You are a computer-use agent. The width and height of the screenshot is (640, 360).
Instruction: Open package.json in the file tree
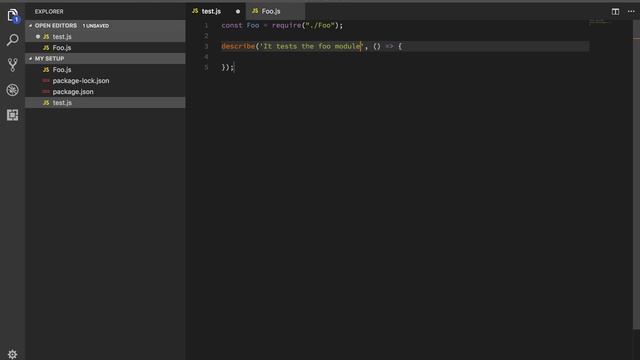(105, 91)
